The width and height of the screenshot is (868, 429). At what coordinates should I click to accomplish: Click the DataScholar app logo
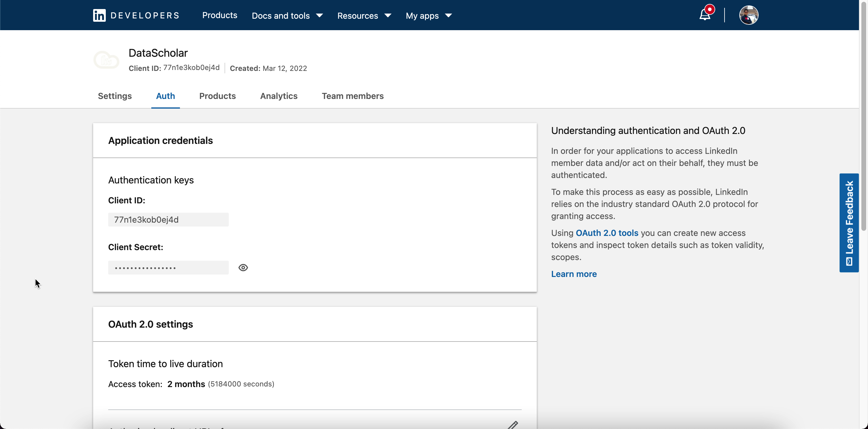106,60
